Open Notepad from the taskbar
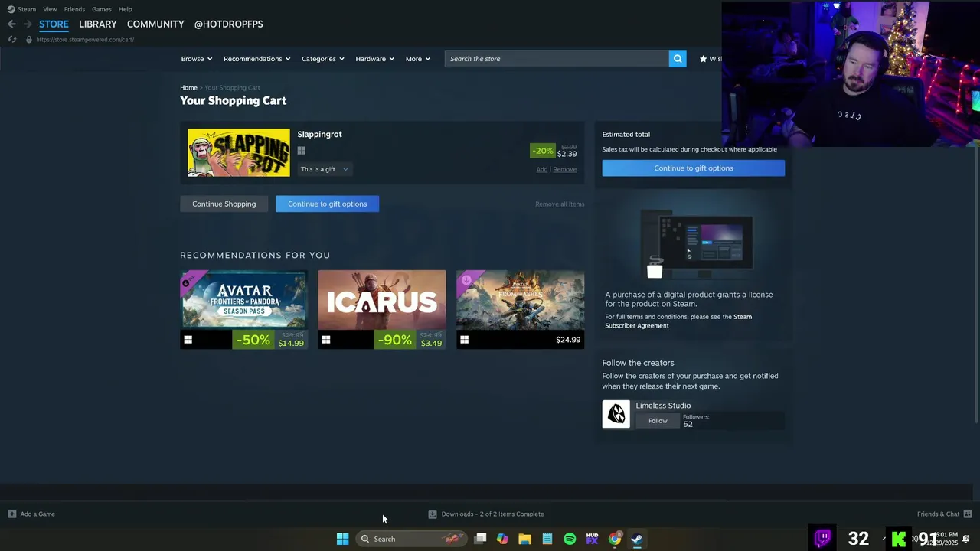Image resolution: width=980 pixels, height=551 pixels. pos(547,539)
